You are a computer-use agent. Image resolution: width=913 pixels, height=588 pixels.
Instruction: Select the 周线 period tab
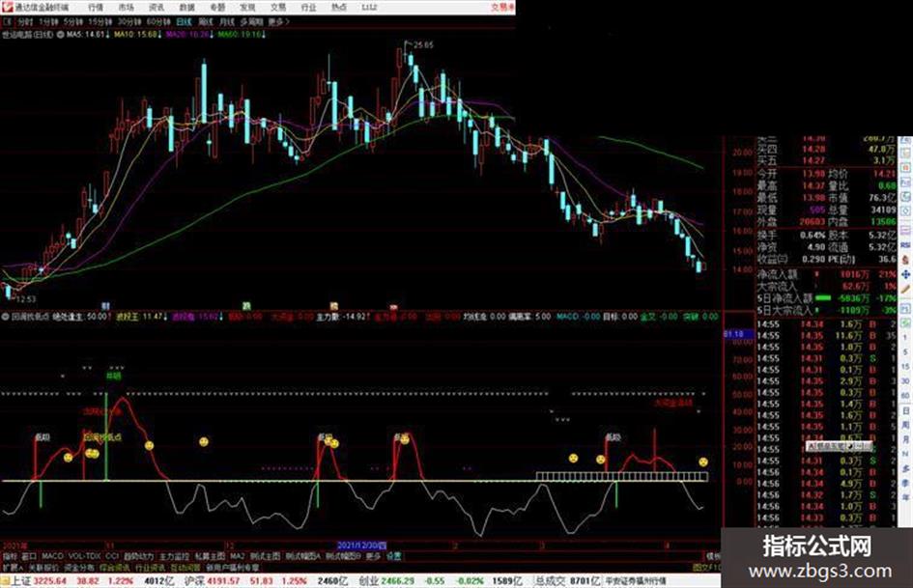coord(206,22)
